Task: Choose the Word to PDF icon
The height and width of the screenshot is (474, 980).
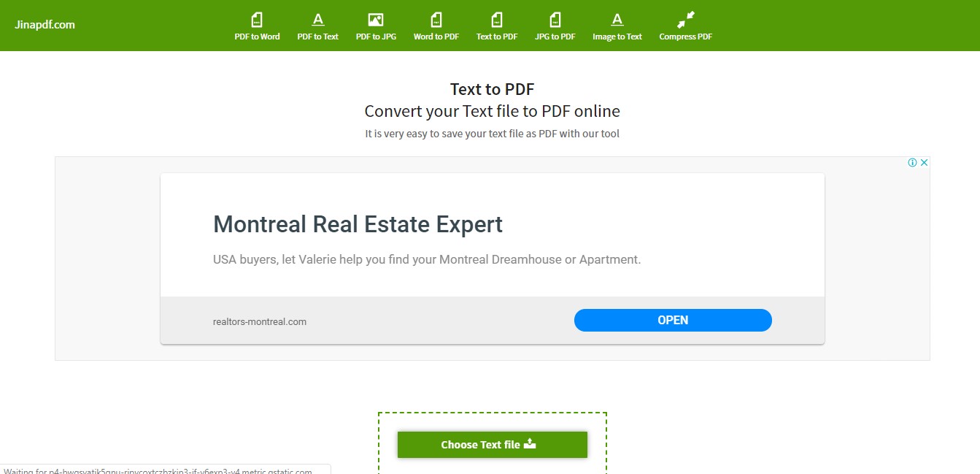Action: 436,20
